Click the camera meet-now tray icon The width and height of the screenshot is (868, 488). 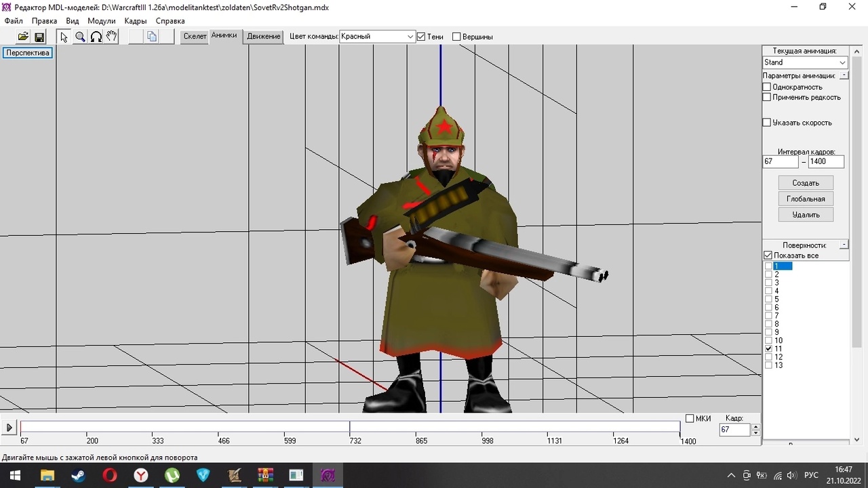[x=747, y=476]
